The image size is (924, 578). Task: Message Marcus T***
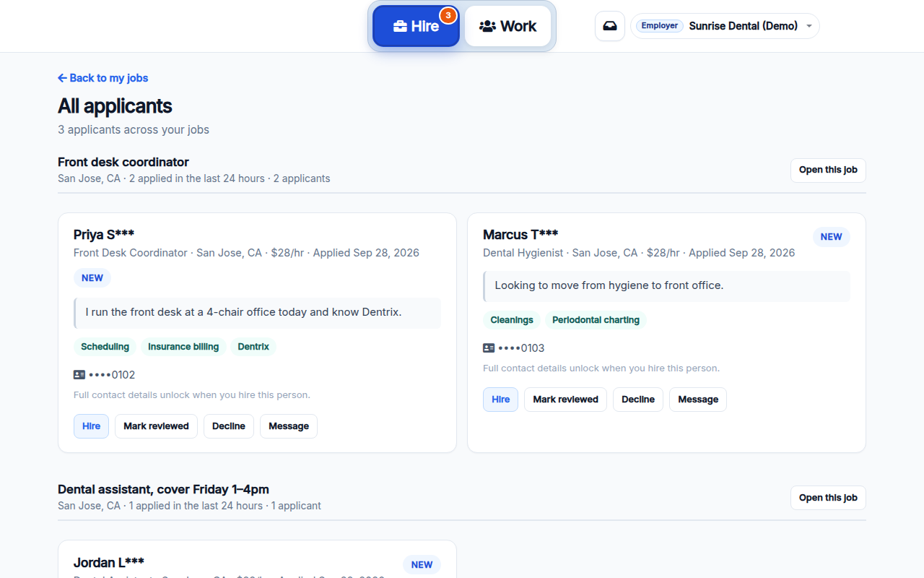pyautogui.click(x=698, y=400)
